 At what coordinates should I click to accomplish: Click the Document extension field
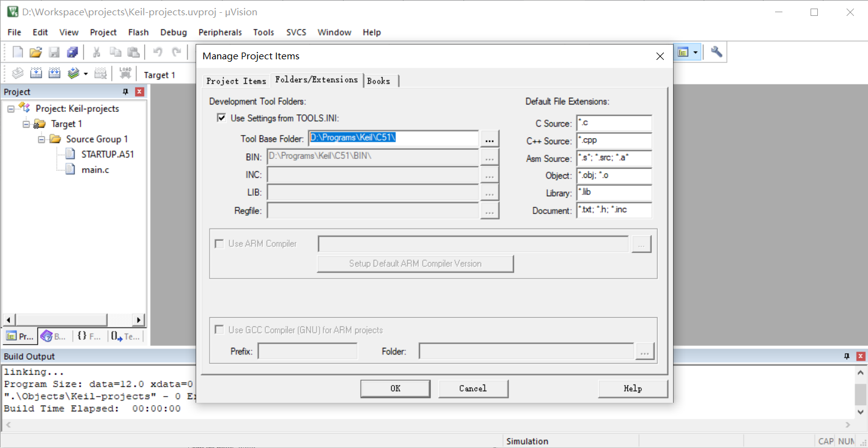pyautogui.click(x=614, y=210)
